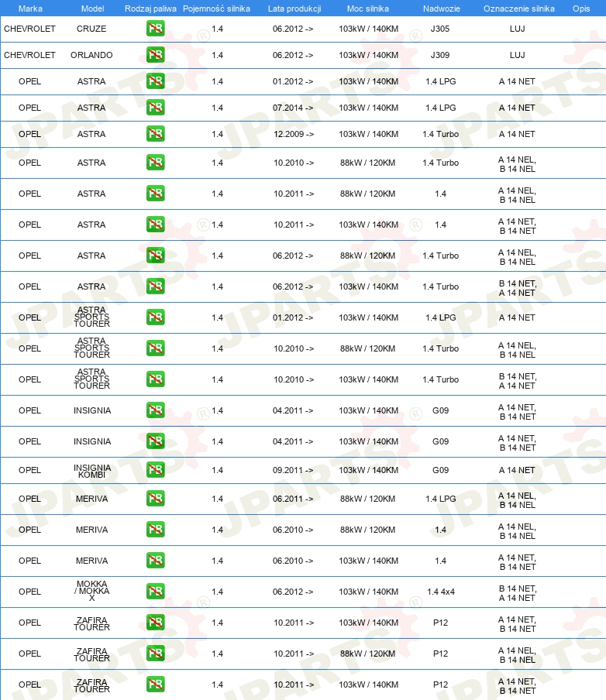Click G09 in the Insignia Kombi row
Screen dimensions: 606x700
(441, 470)
